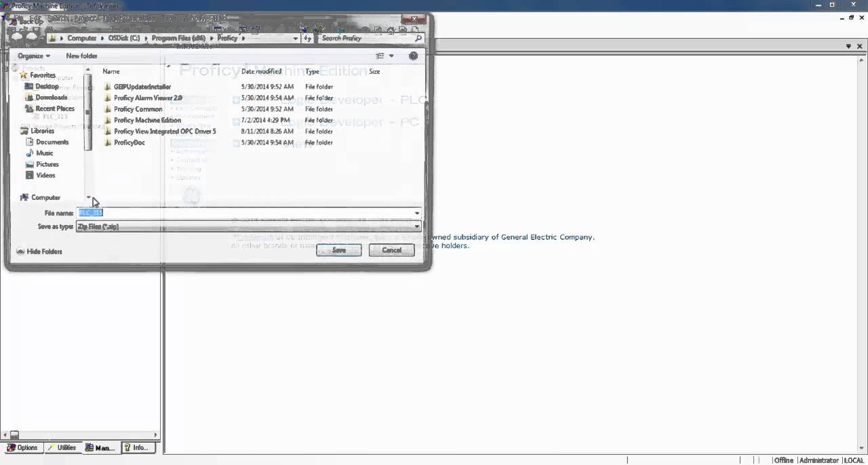Switch to the Manager tab
The height and width of the screenshot is (465, 868).
pos(100,447)
